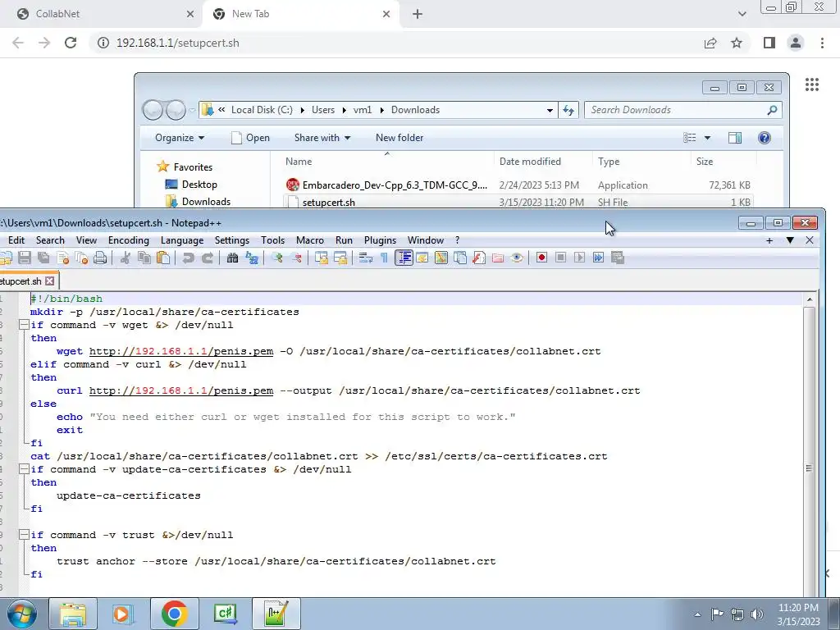
Task: Click the Close All toolbar icon
Action: pos(81,258)
